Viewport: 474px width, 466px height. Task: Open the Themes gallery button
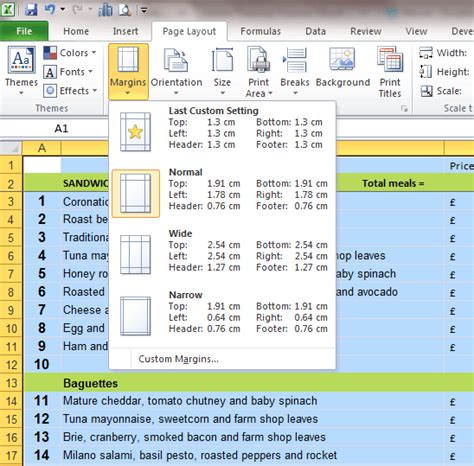tap(21, 71)
